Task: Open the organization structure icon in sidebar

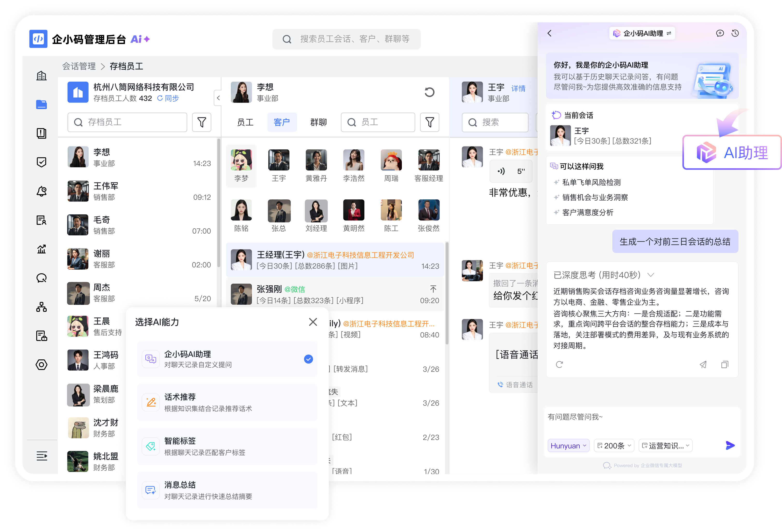Action: pos(41,307)
